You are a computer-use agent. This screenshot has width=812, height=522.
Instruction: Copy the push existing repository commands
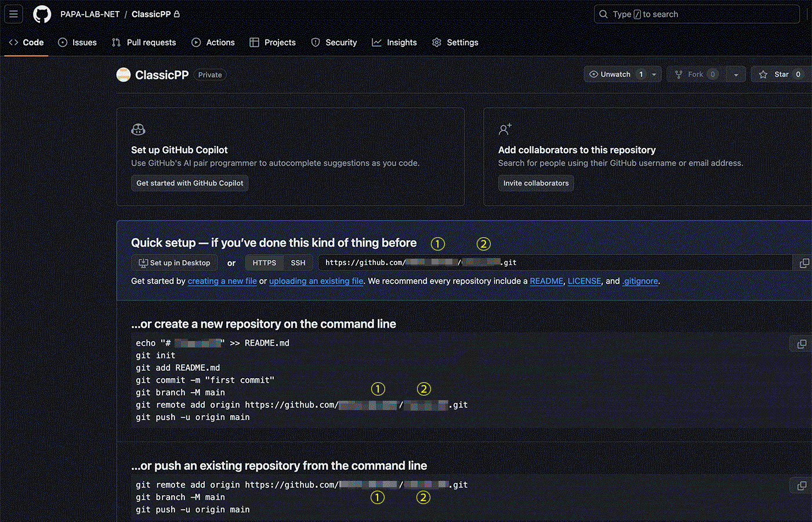802,485
